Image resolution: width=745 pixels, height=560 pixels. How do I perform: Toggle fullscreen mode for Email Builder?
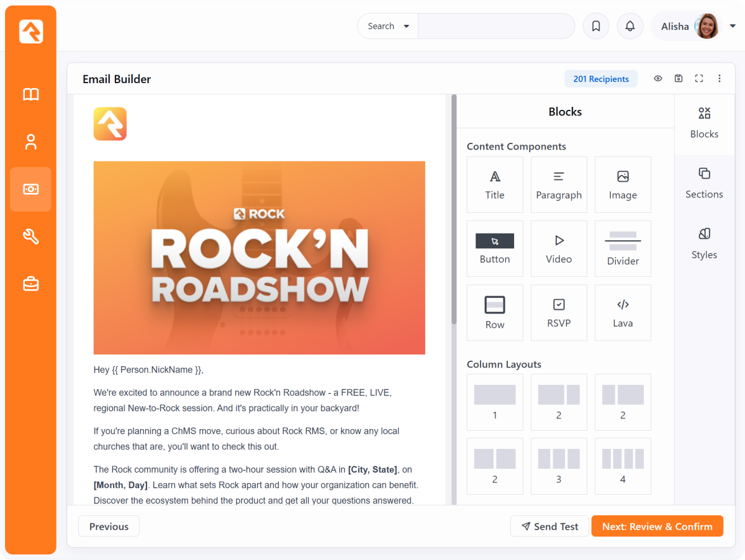699,79
